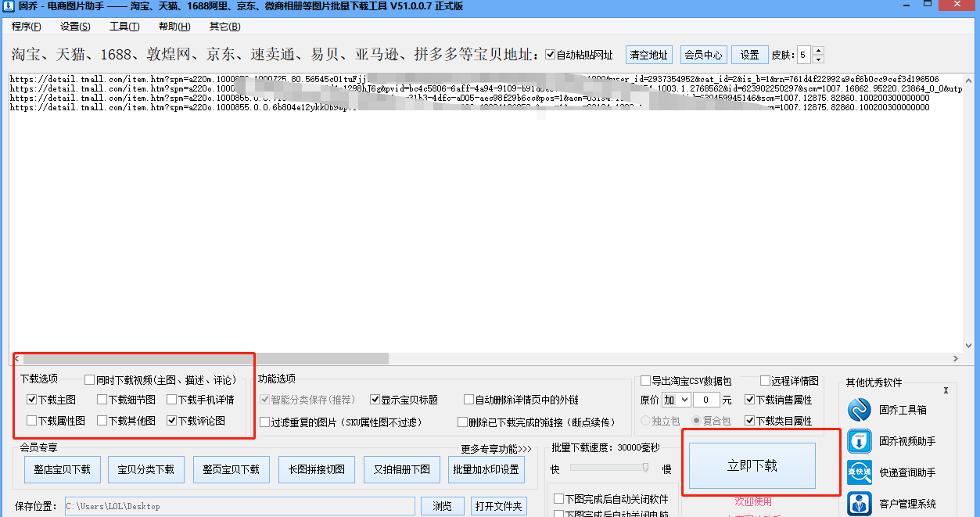The image size is (980, 517).
Task: Open 客户管理系统 icon
Action: (860, 504)
